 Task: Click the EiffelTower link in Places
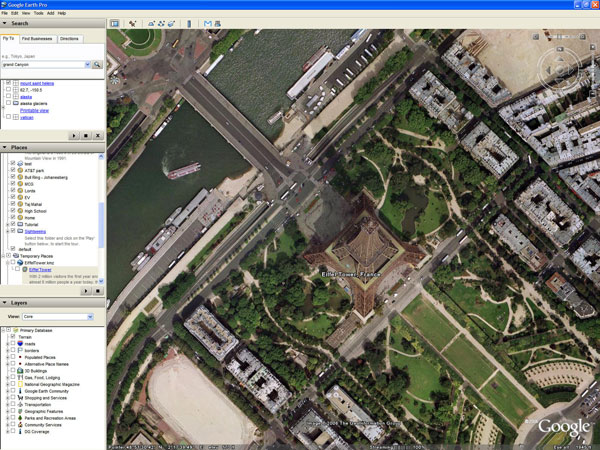coord(40,270)
